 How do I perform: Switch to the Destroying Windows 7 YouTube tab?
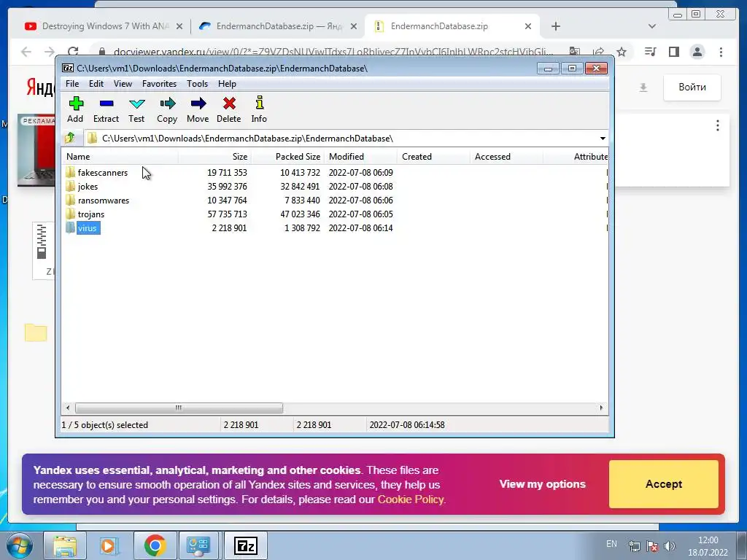[104, 26]
